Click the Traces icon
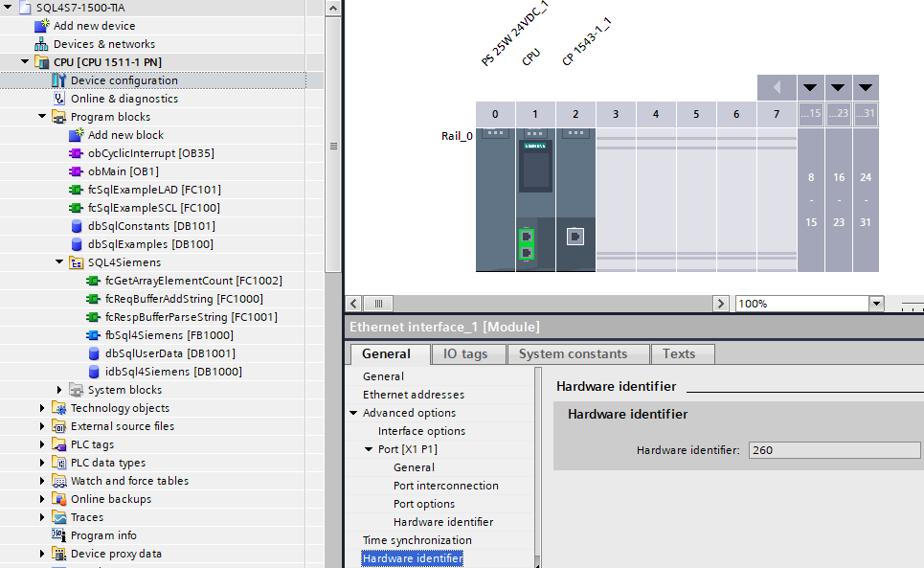The width and height of the screenshot is (924, 568). (59, 517)
